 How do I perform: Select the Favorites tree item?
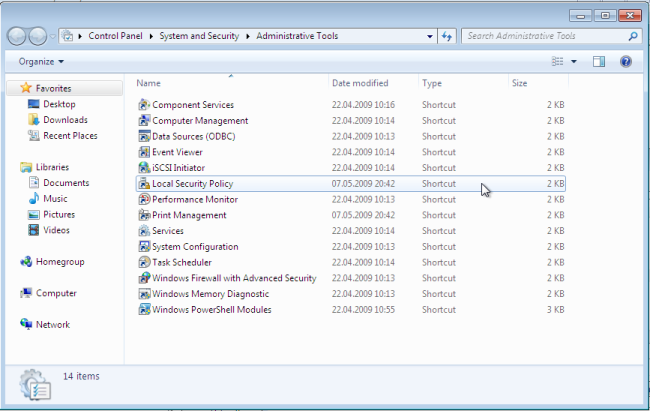click(65, 88)
